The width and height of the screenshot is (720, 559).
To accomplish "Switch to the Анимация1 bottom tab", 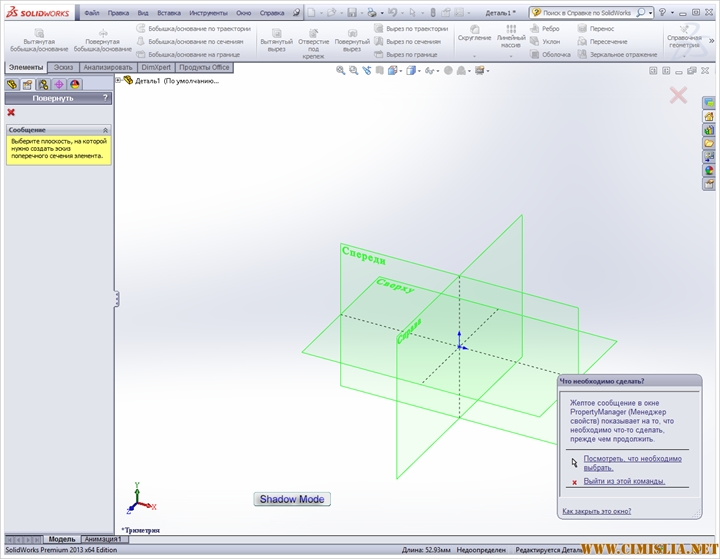I will tap(104, 539).
